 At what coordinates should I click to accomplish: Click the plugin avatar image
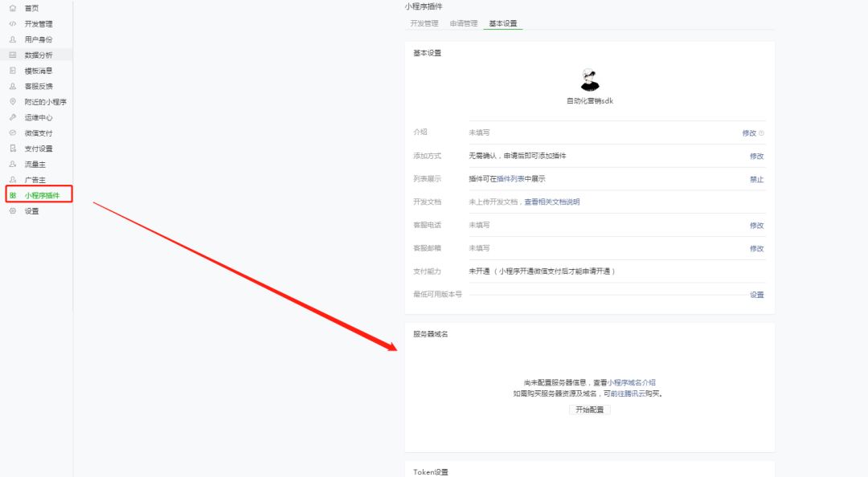click(590, 80)
